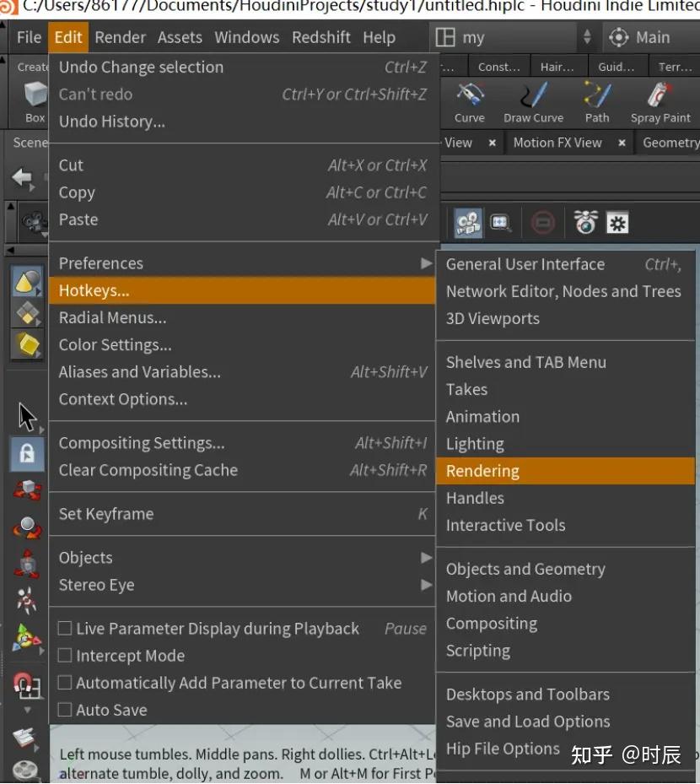
Task: Click the highlighted secure selection lock icon
Action: [x=27, y=453]
